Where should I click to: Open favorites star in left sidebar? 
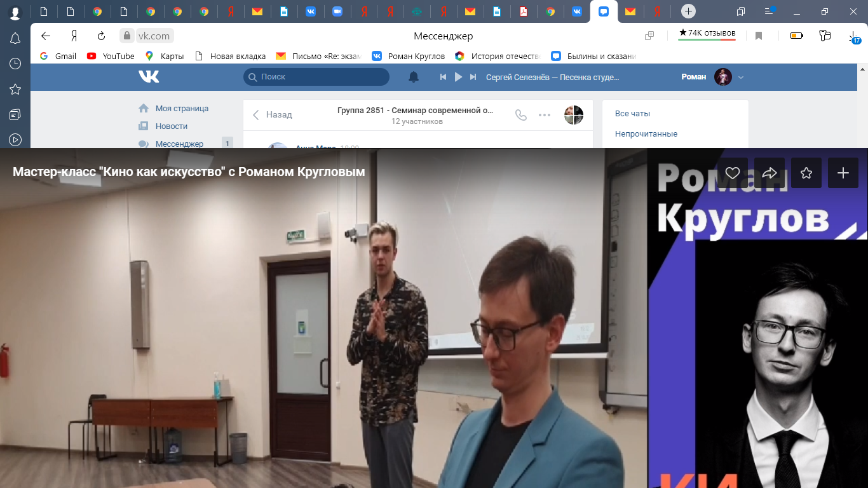(15, 90)
